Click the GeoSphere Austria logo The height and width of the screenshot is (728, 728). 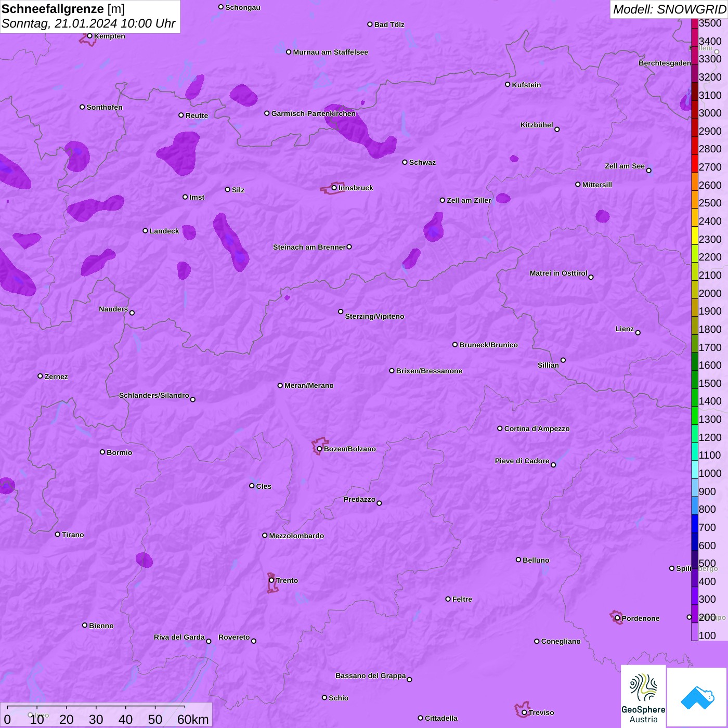coord(643,696)
